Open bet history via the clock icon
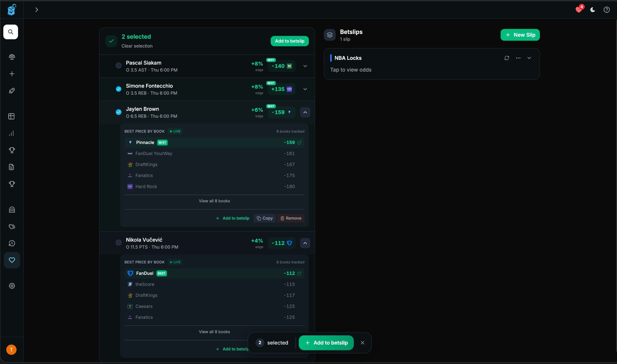This screenshot has width=617, height=364. tap(12, 244)
